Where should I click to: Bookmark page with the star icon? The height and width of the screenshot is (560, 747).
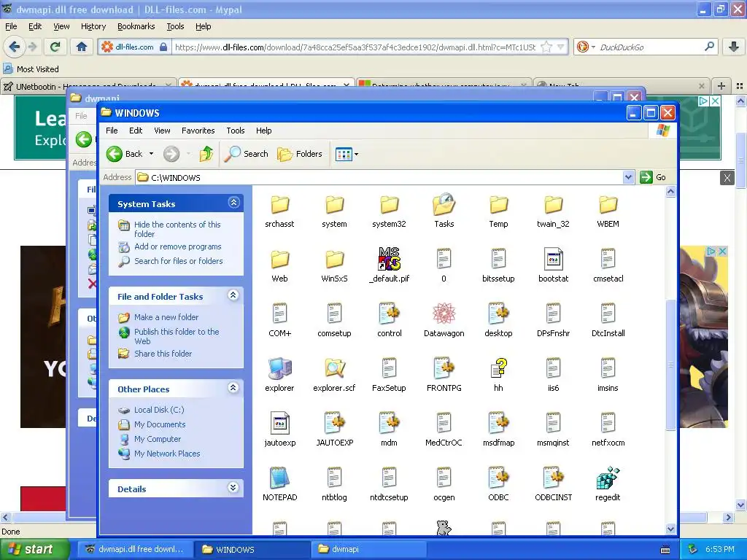tap(547, 47)
